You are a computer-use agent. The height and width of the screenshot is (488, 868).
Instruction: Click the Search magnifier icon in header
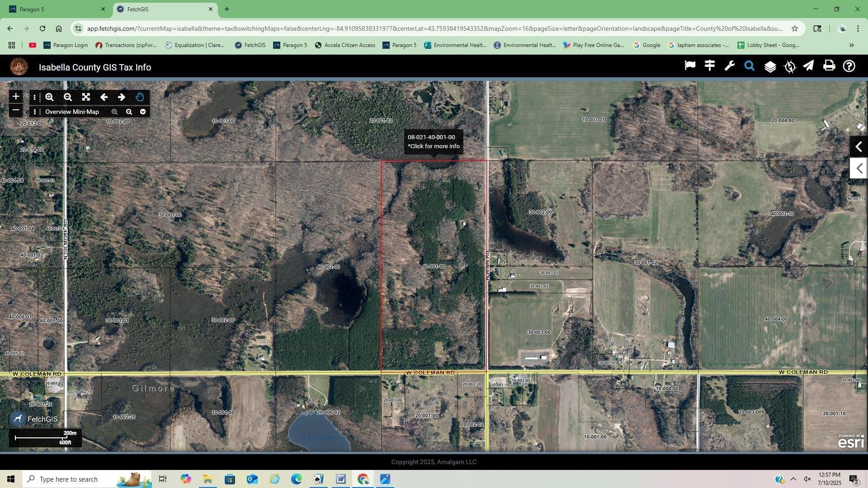750,66
